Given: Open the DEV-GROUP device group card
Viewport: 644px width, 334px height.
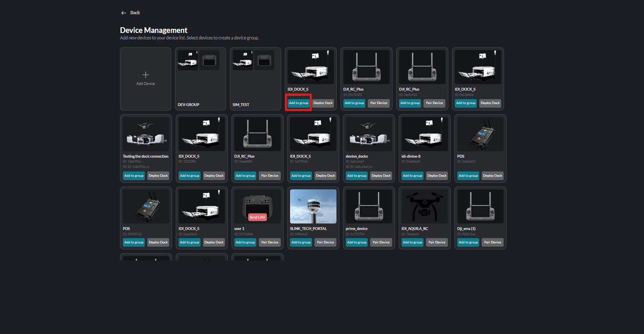Looking at the screenshot, I should [201, 79].
